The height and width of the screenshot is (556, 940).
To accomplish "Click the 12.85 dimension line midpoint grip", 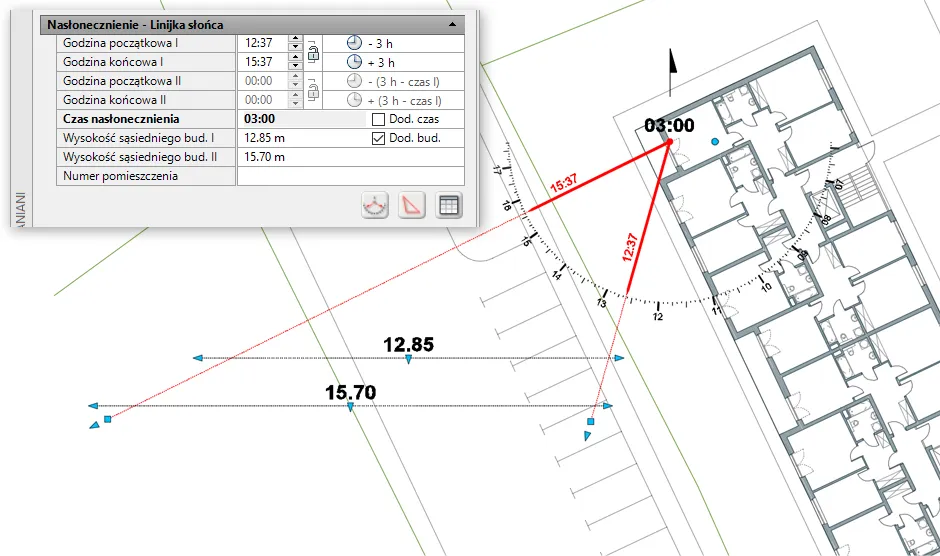I will pos(408,358).
